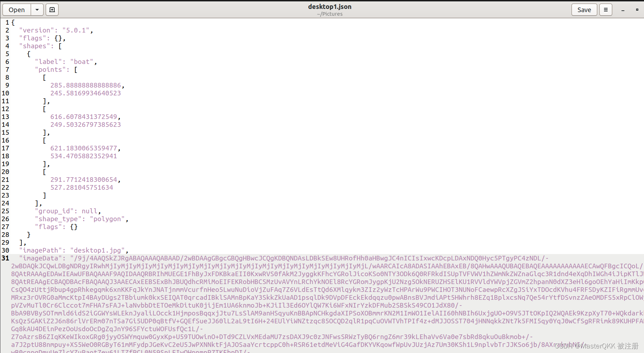Click the value 527.281045751634
Image resolution: width=644 pixels, height=353 pixels.
[x=82, y=188]
